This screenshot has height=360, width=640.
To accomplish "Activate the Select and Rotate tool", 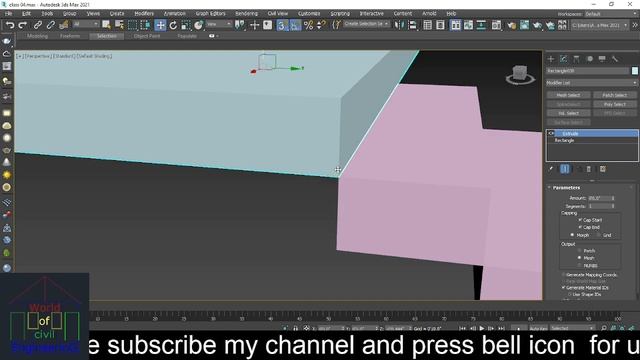I will click(x=173, y=25).
